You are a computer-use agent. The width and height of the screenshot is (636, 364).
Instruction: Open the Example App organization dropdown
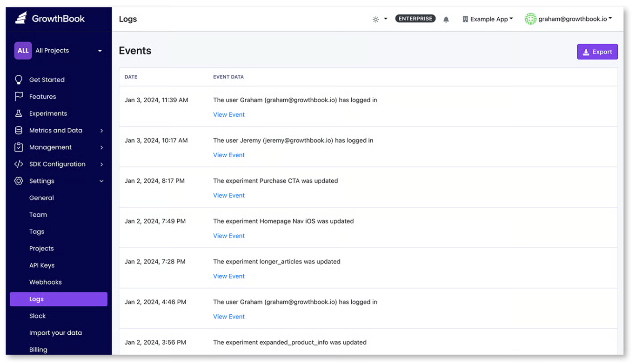point(488,19)
